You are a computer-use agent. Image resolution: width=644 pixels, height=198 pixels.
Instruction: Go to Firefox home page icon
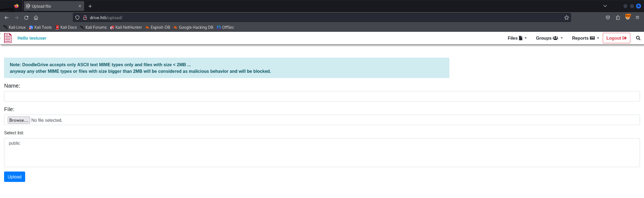(36, 18)
